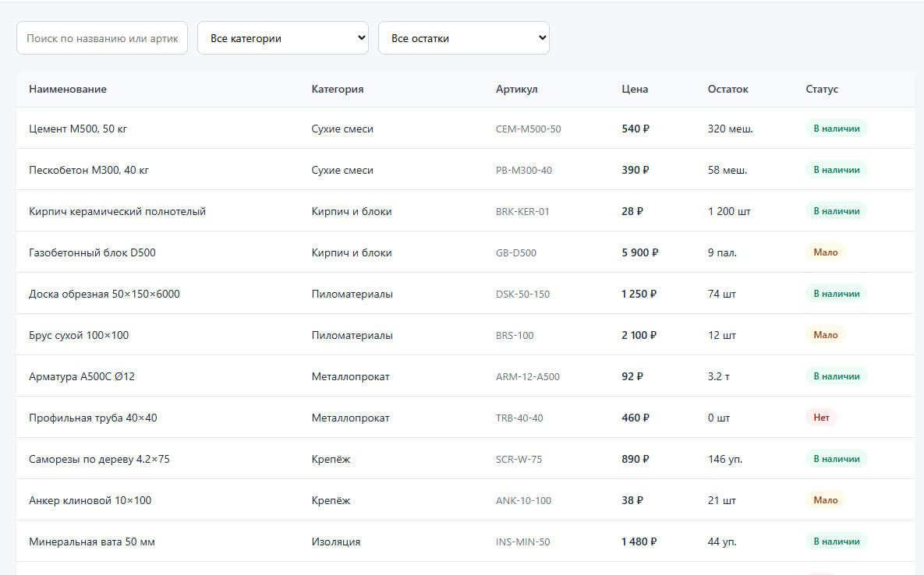Click stock value 44 уп.
Screen dimensions: 924x575
click(x=722, y=541)
